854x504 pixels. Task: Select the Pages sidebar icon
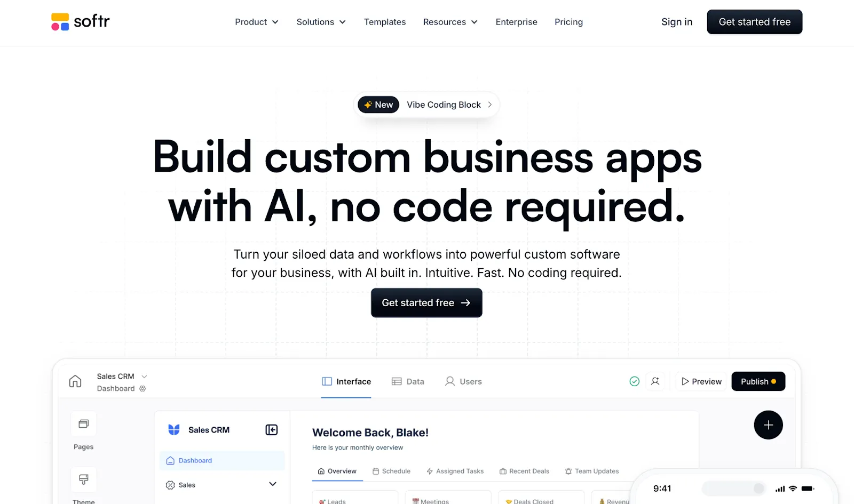(x=84, y=424)
